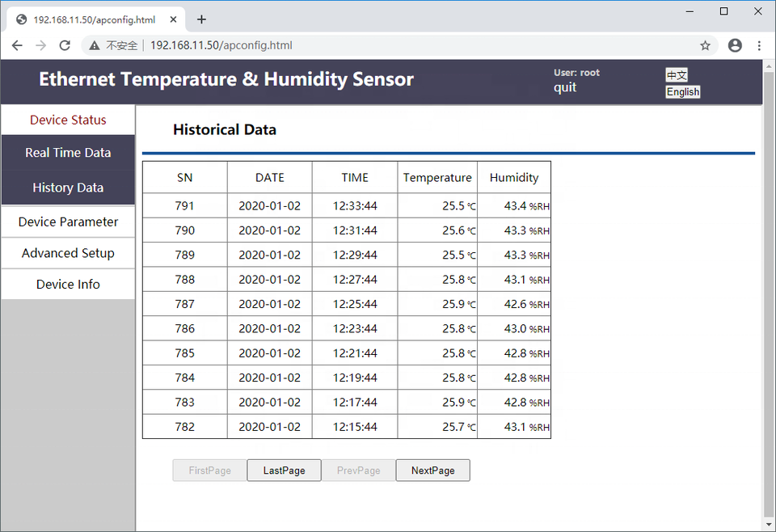The image size is (776, 532).
Task: Open Real Time Data menu item
Action: [68, 153]
